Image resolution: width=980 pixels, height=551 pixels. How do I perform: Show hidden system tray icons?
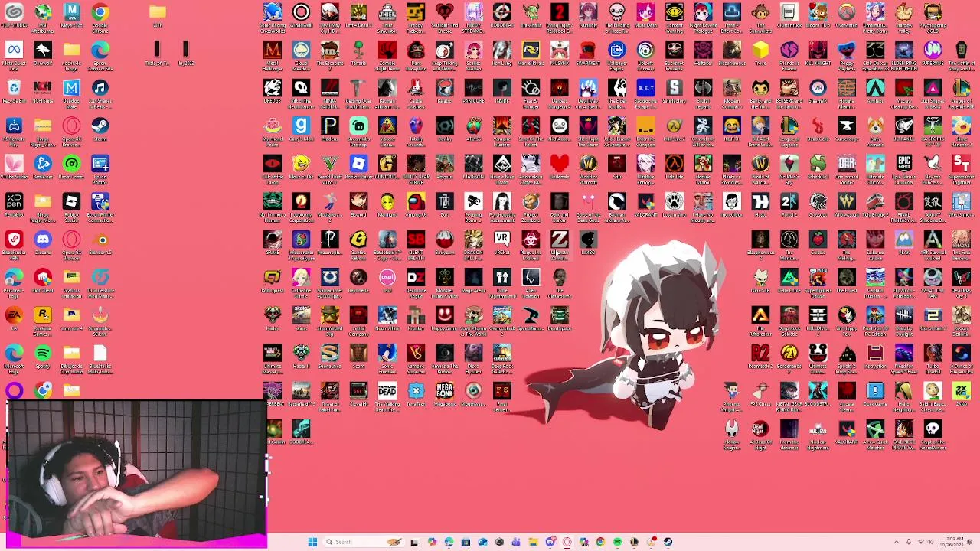point(897,542)
